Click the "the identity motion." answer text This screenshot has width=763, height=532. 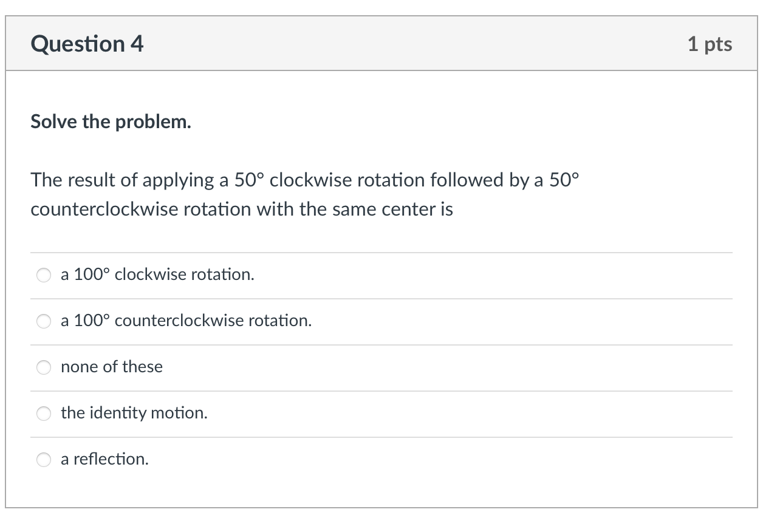134,413
